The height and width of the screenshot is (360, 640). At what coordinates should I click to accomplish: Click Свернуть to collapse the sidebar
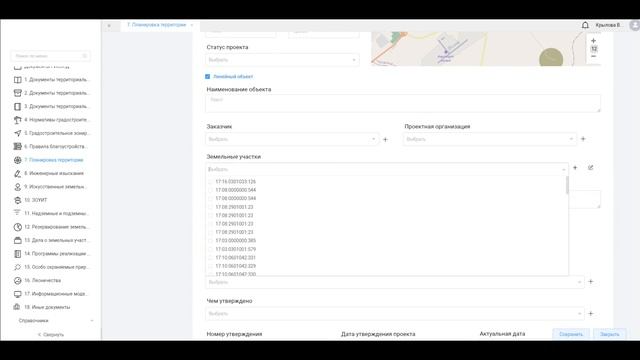[51, 335]
